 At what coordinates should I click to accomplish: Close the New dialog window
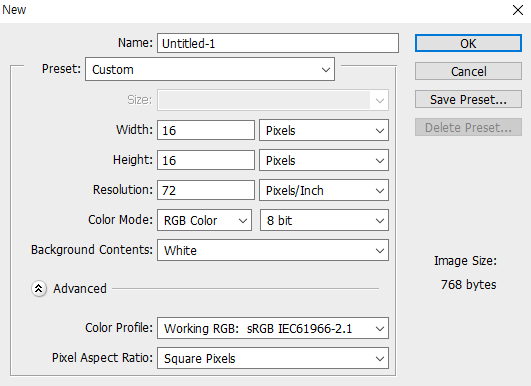[x=518, y=10]
